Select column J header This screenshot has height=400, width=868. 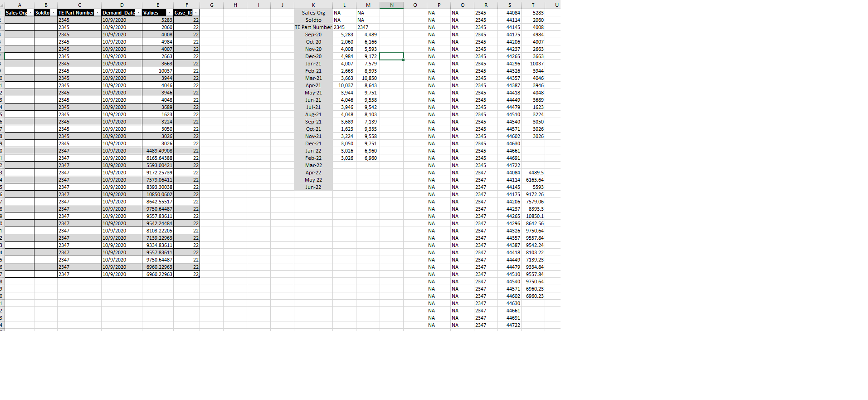tap(283, 5)
